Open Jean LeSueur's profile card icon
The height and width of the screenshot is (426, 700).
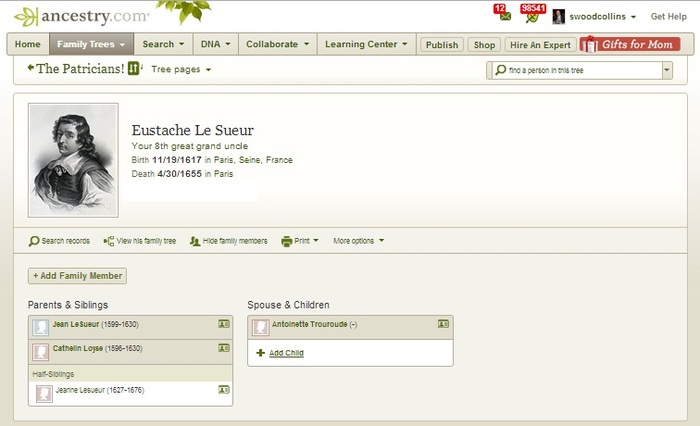[223, 325]
